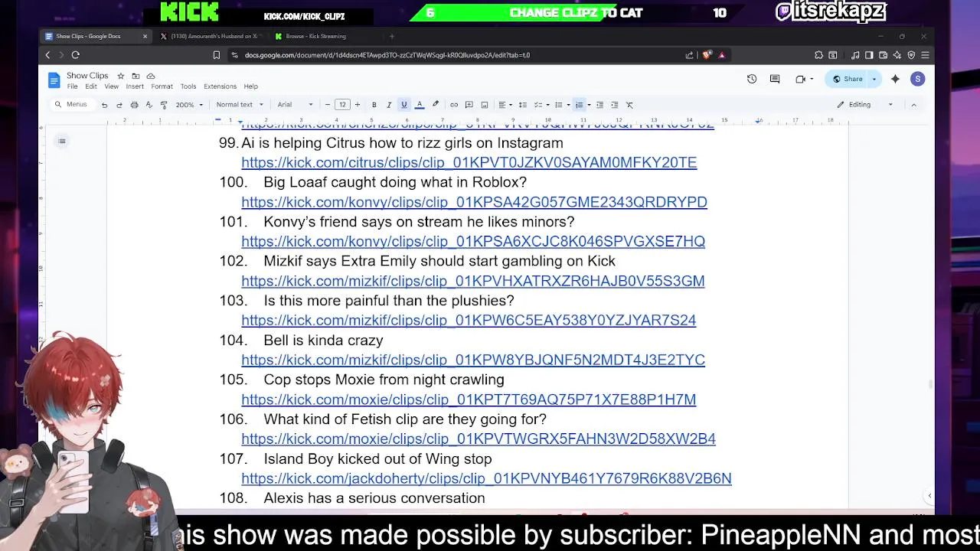Click the Insert link icon

click(454, 105)
